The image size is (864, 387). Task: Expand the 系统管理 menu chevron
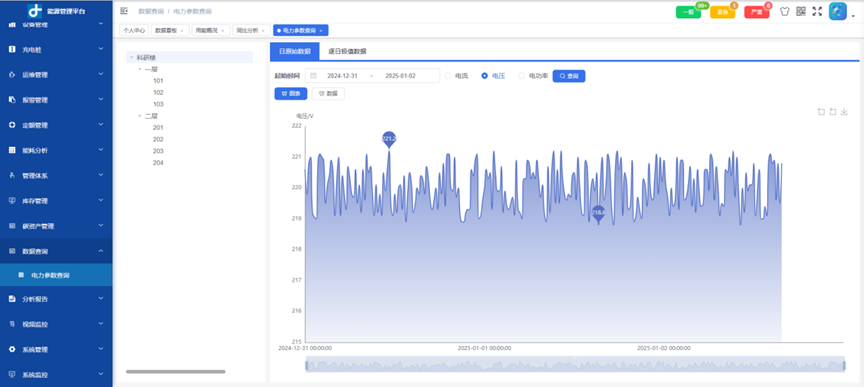click(x=101, y=349)
